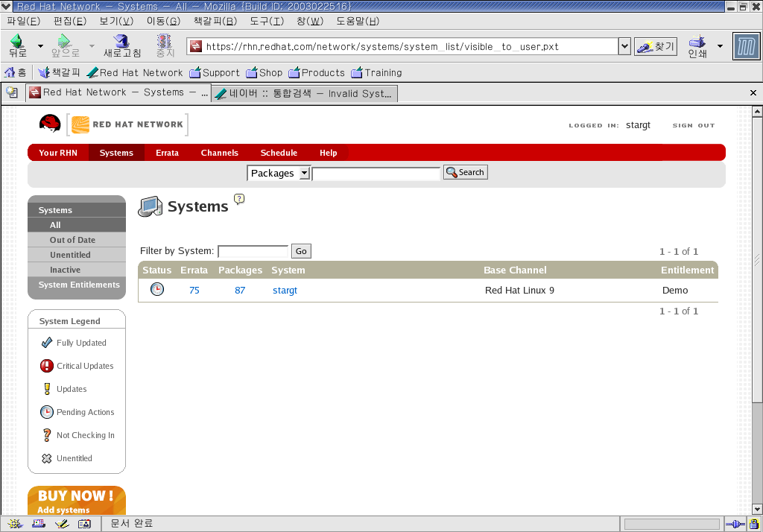Open the 87 packages link
The width and height of the screenshot is (763, 532).
click(x=240, y=290)
